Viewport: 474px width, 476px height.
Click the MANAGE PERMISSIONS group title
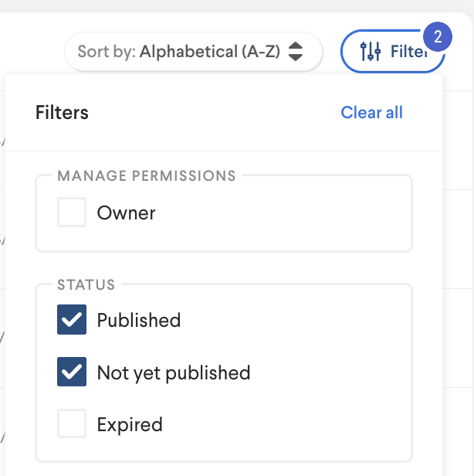[x=147, y=175]
